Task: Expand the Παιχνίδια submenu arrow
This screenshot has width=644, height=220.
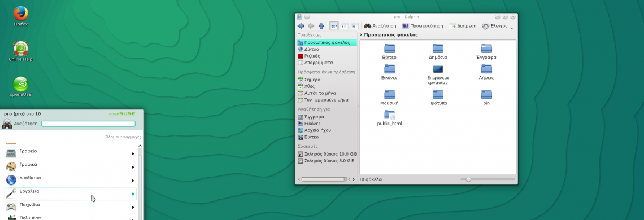Action: click(x=133, y=207)
